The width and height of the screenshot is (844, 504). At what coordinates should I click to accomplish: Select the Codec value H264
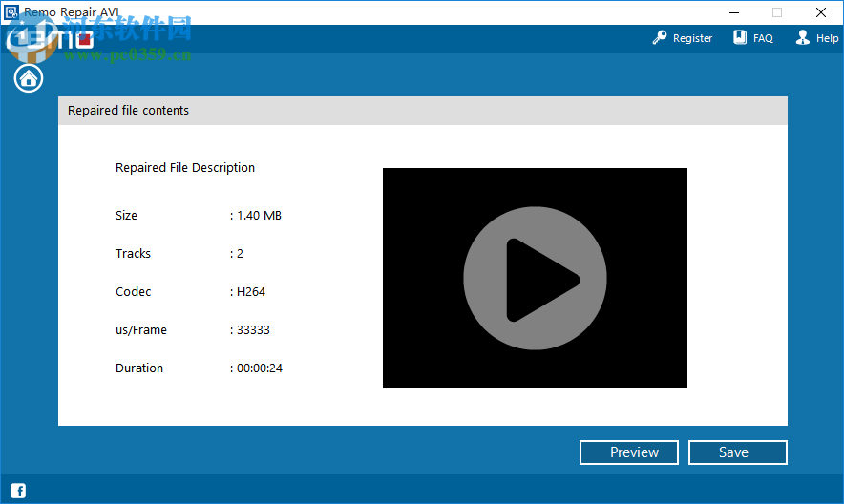251,292
